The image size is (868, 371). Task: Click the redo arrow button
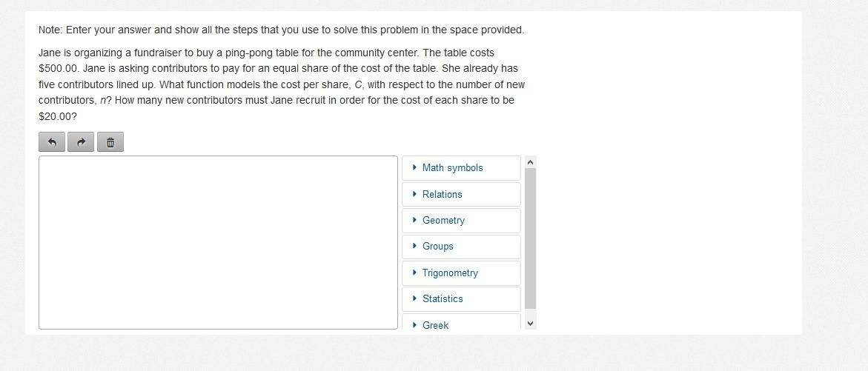[x=81, y=142]
